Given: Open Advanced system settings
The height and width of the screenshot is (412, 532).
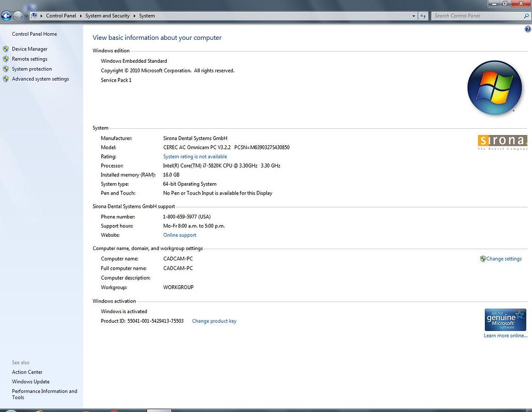Looking at the screenshot, I should point(40,79).
